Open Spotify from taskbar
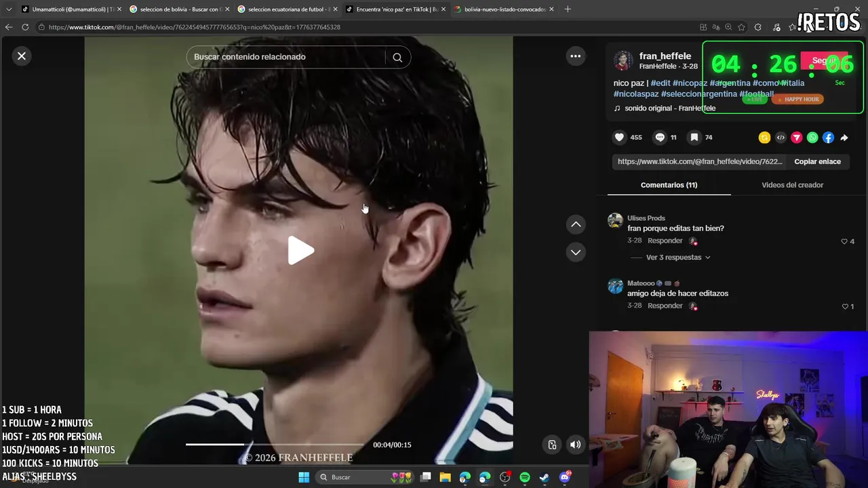The height and width of the screenshot is (488, 868). tap(525, 477)
